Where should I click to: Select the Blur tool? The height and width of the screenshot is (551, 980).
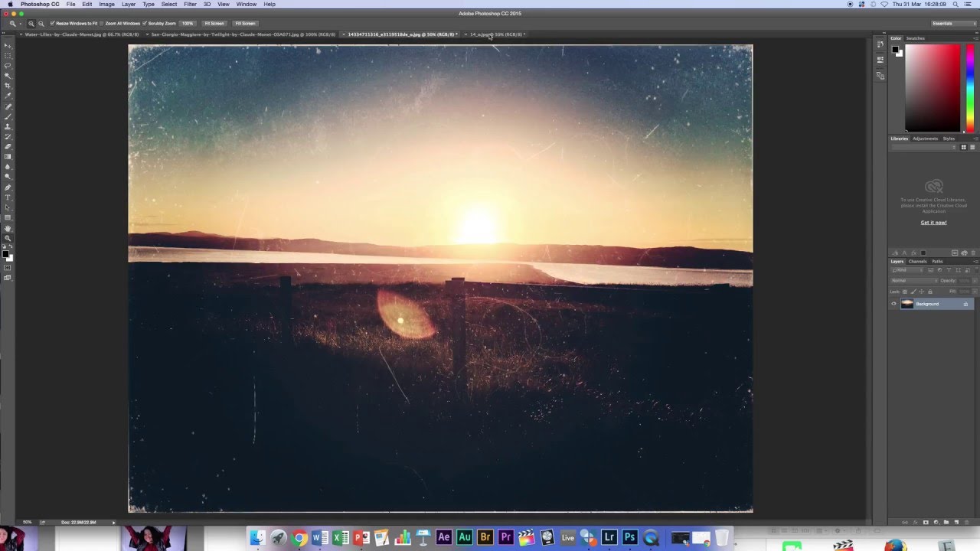tap(7, 166)
